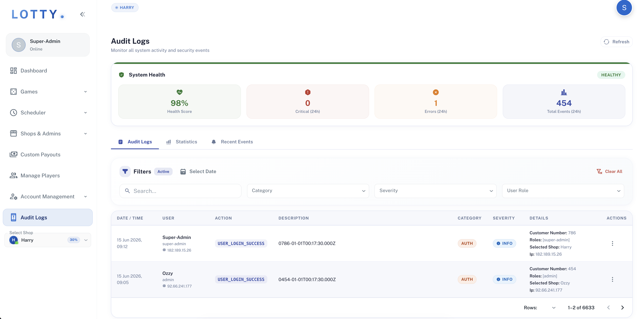
Task: Click the LOTTY logo
Action: tap(38, 14)
